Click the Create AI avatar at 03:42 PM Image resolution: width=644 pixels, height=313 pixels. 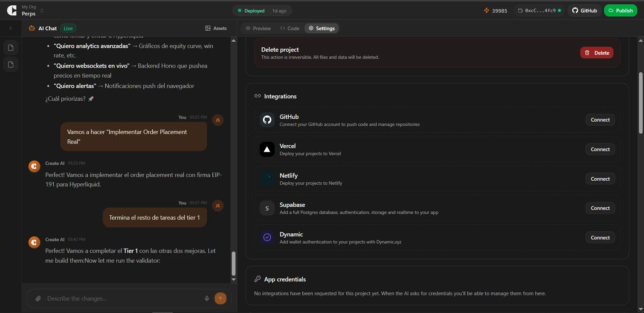pyautogui.click(x=34, y=242)
